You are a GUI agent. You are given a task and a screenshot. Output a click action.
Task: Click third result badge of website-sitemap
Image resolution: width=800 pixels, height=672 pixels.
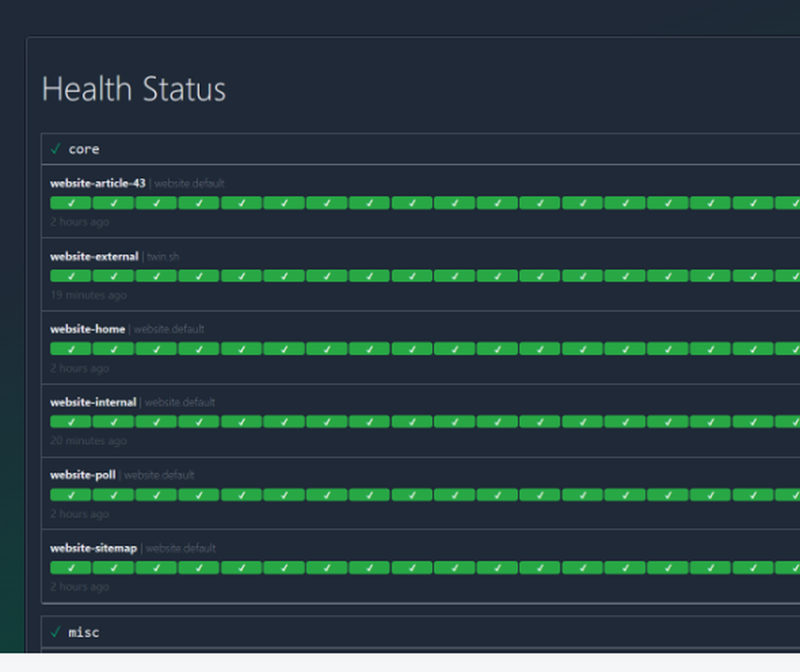[156, 567]
